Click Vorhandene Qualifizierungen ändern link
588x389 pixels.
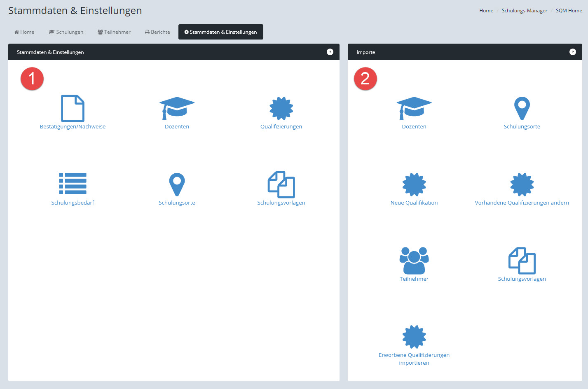coord(522,203)
